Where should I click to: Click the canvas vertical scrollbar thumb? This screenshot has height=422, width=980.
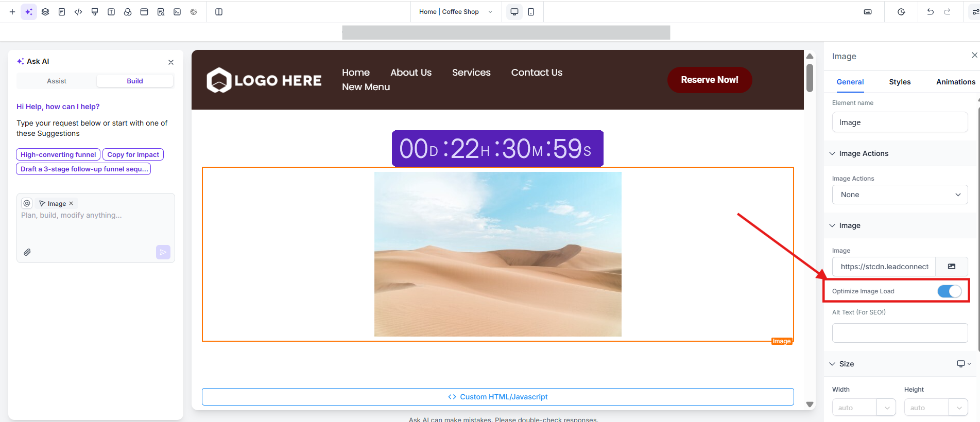coord(810,77)
